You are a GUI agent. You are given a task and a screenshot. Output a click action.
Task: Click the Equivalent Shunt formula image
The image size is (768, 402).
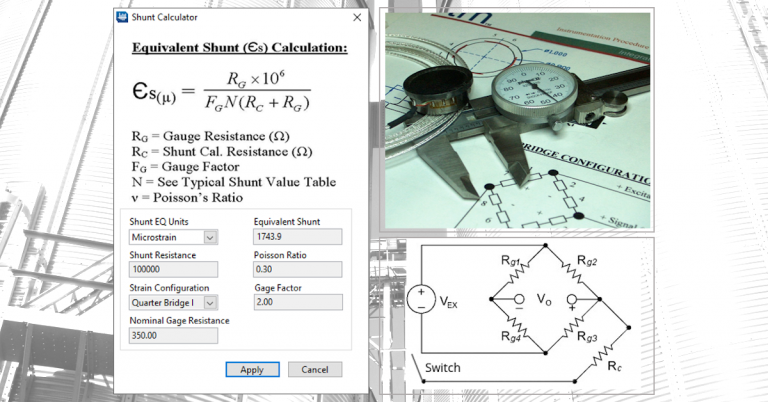pos(221,92)
